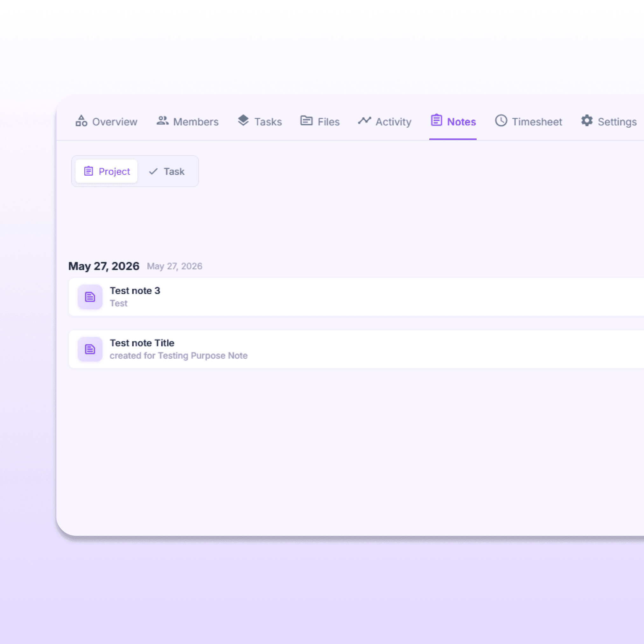Select the Notes tab
Screen dimensions: 644x644
453,121
